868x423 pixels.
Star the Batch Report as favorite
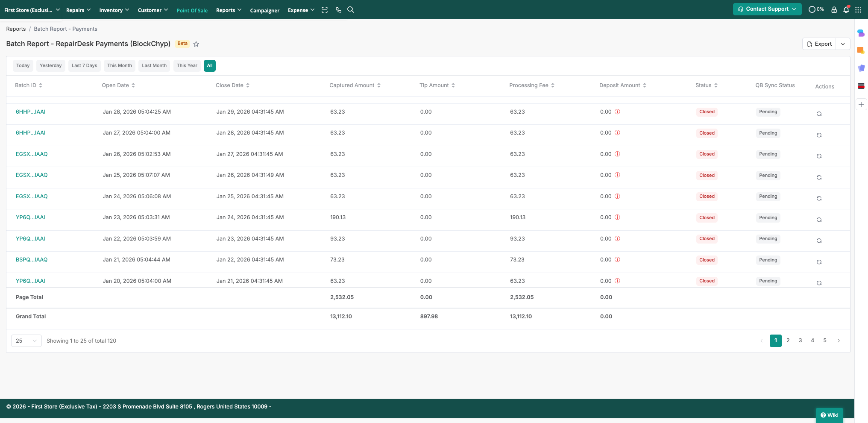tap(196, 44)
